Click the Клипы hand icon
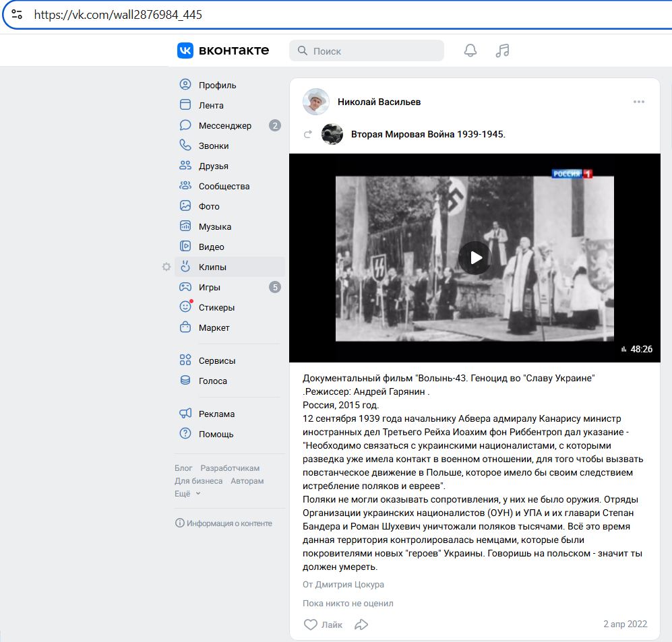Screen dimensions: 672x642 [185, 266]
